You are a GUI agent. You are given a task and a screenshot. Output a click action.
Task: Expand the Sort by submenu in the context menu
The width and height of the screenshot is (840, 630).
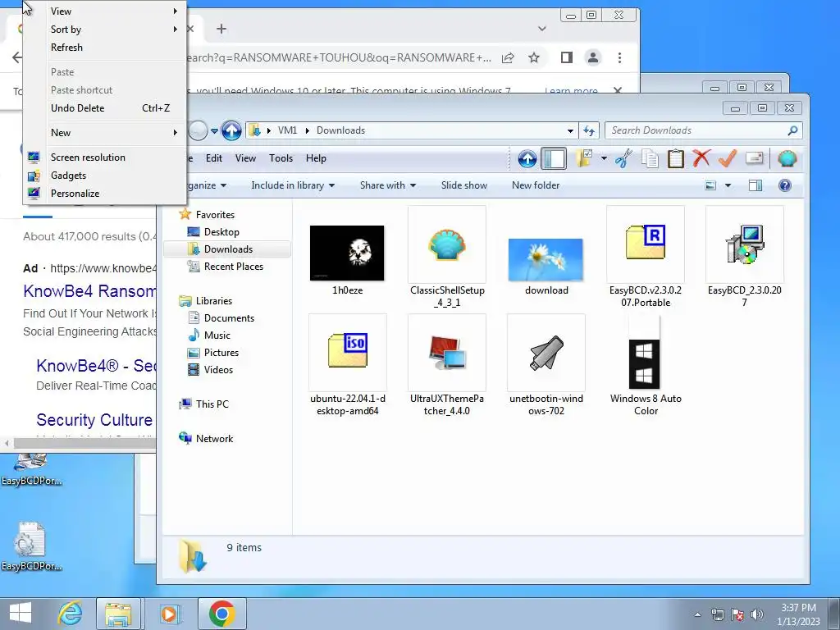pos(104,30)
